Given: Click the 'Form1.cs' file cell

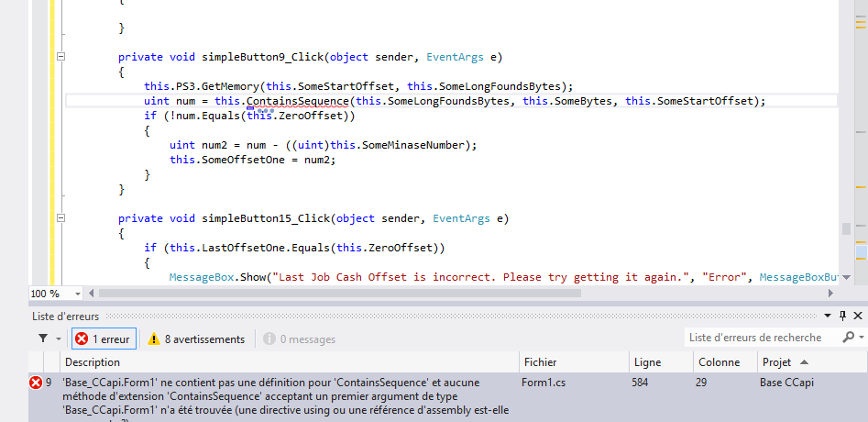Looking at the screenshot, I should point(543,383).
